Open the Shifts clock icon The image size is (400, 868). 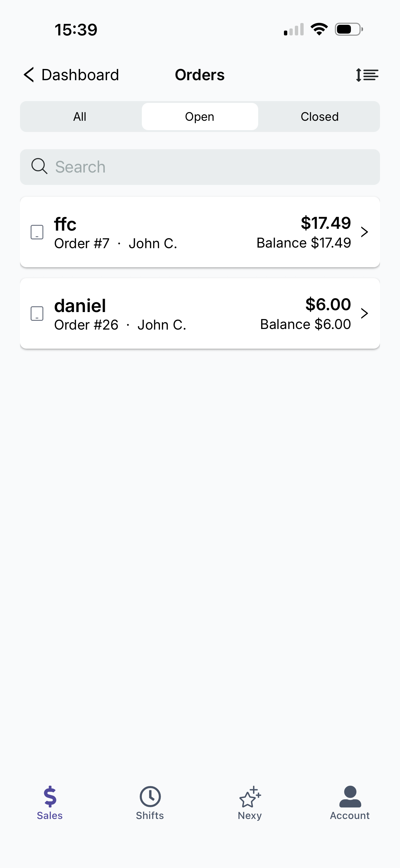[150, 796]
